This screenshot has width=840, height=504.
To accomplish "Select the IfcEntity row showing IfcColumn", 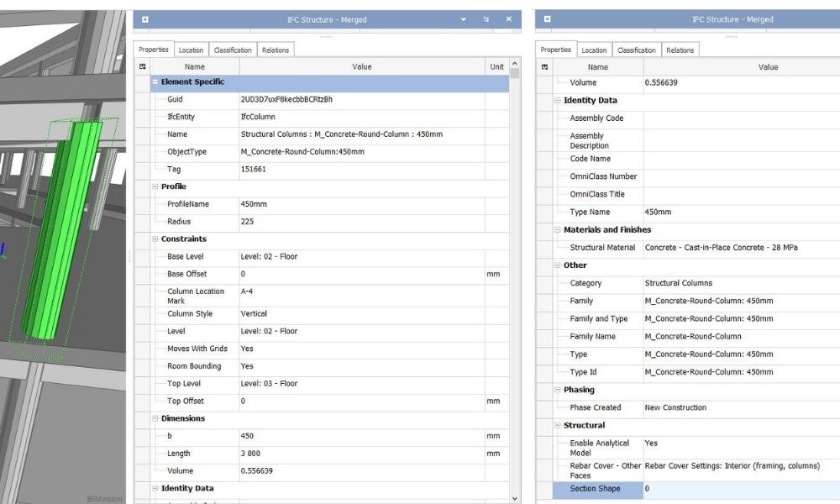I will coord(329,117).
